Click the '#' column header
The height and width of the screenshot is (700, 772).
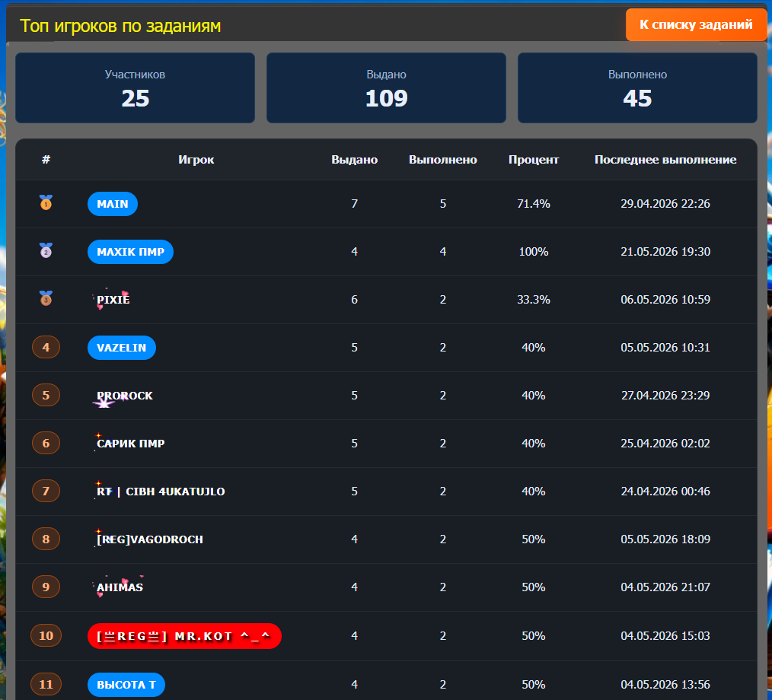[x=46, y=159]
